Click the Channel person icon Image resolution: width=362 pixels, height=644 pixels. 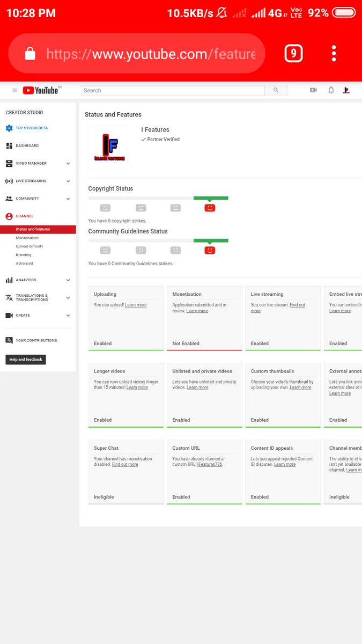[9, 216]
